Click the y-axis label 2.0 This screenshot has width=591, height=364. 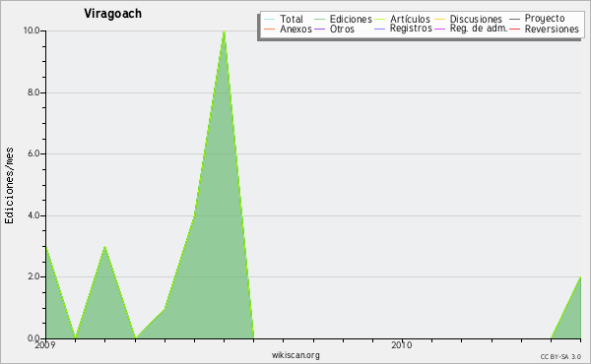pyautogui.click(x=33, y=276)
